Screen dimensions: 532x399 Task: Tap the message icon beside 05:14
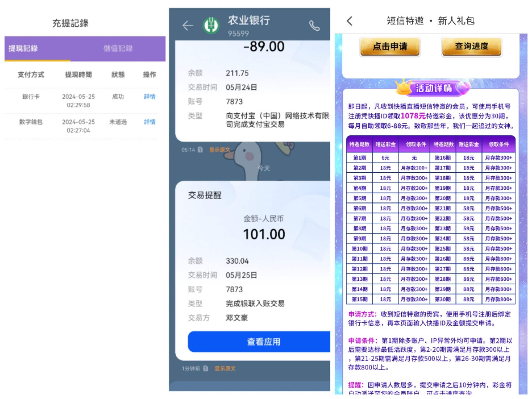tap(200, 150)
